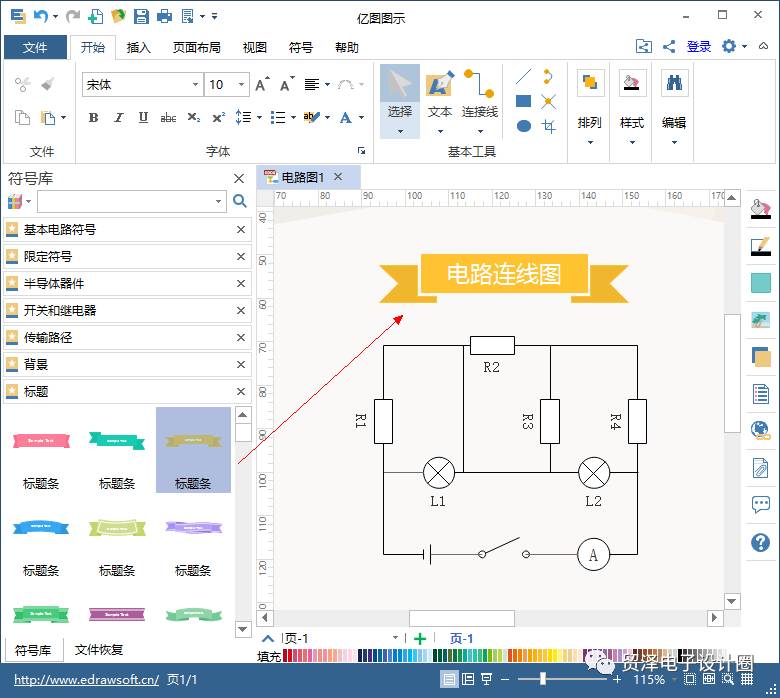Select the 选择 pointer tool
This screenshot has height=698, width=780.
400,101
